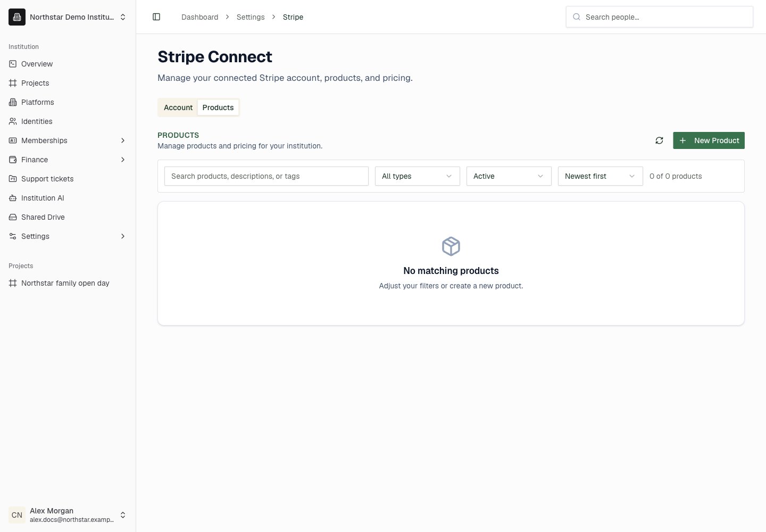Click the Settings sliders icon

pyautogui.click(x=13, y=236)
